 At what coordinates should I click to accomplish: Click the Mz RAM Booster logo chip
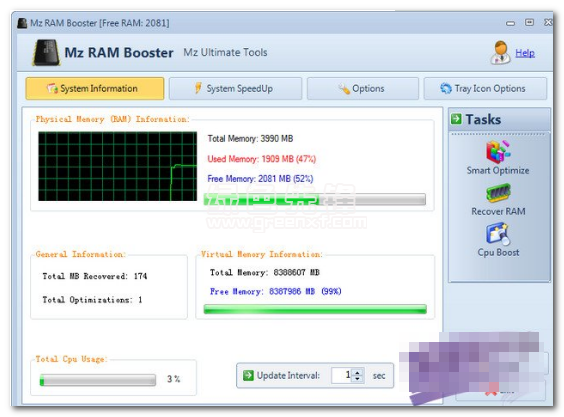pyautogui.click(x=46, y=53)
